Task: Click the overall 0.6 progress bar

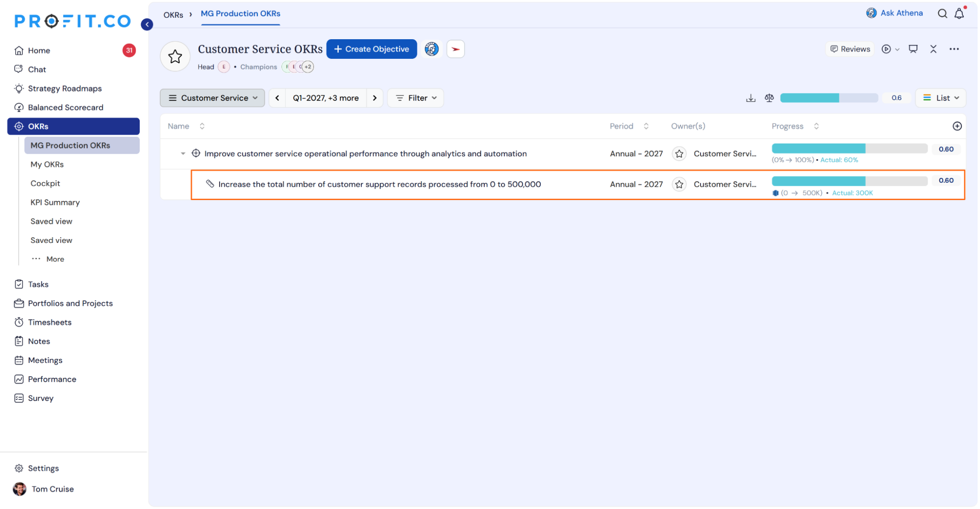Action: pos(829,98)
